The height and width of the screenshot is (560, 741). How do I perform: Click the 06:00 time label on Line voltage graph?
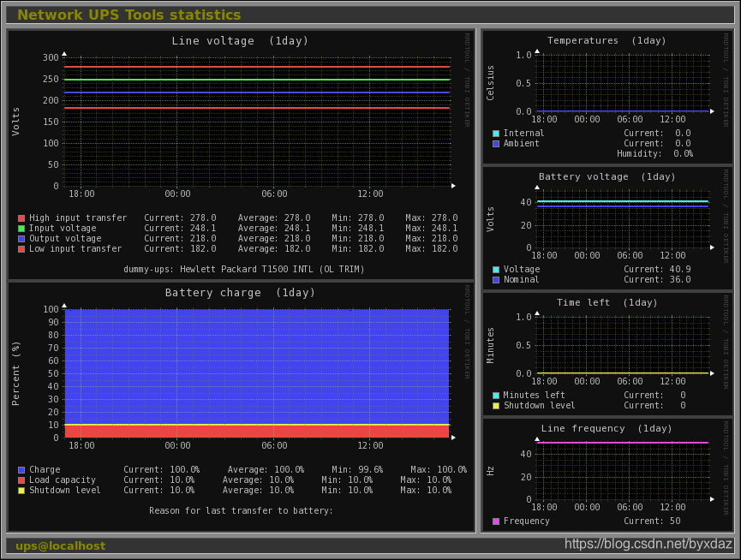[275, 194]
